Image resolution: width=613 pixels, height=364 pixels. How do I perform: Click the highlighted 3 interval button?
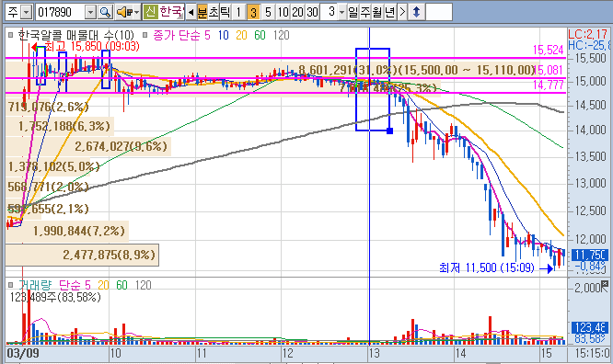[253, 12]
